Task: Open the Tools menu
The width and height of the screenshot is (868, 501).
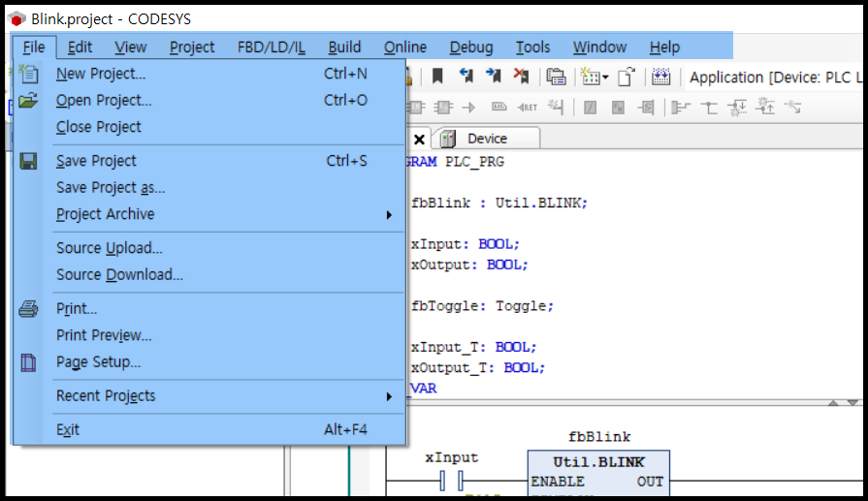Action: (532, 47)
